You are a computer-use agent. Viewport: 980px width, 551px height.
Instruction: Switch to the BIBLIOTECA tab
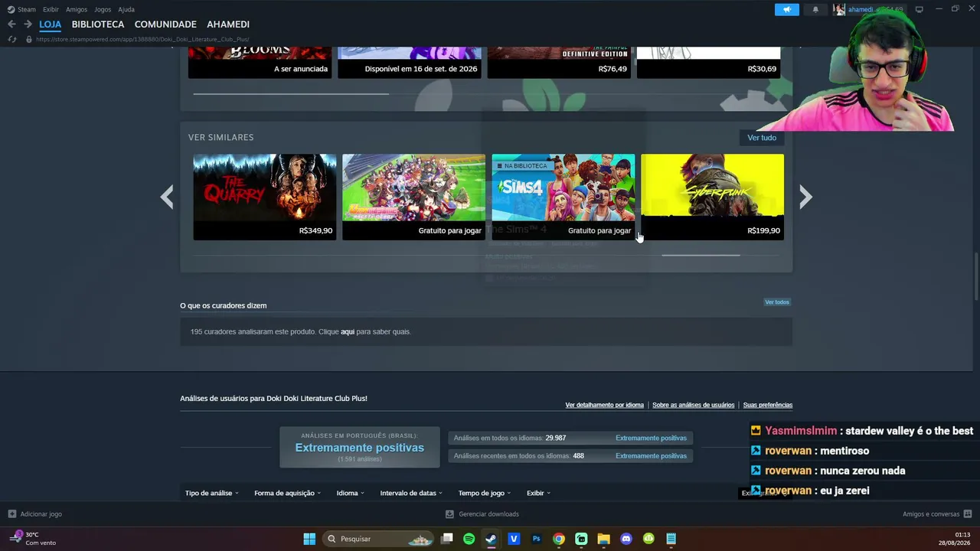pyautogui.click(x=98, y=24)
